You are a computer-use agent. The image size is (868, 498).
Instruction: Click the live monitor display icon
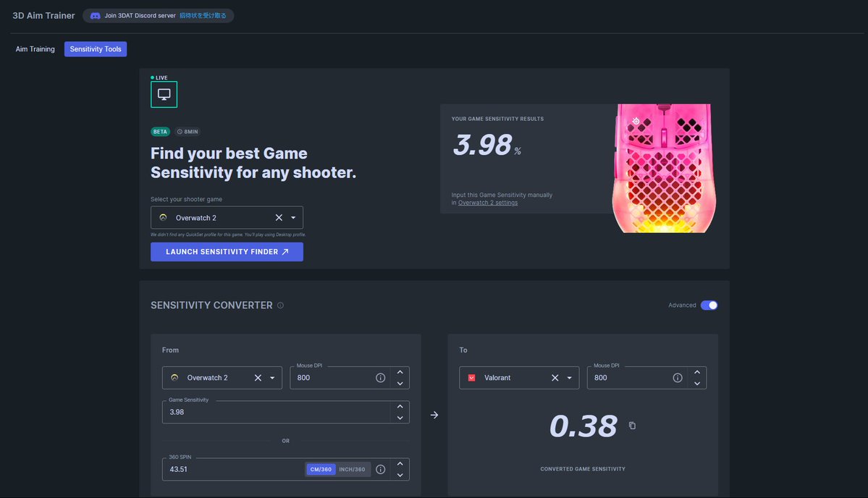[x=164, y=95]
